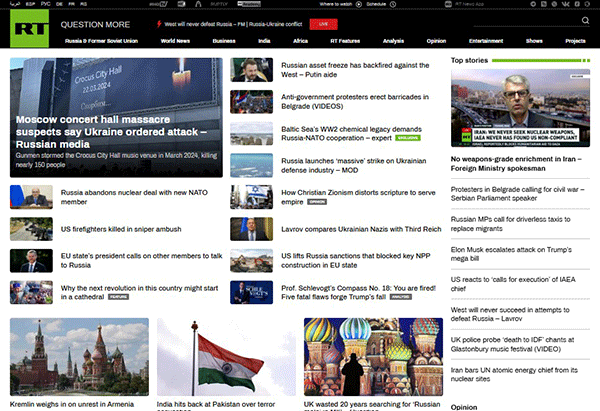The height and width of the screenshot is (411, 600).
Task: Click the OPINION tag on Christian Zionism story
Action: pyautogui.click(x=317, y=202)
